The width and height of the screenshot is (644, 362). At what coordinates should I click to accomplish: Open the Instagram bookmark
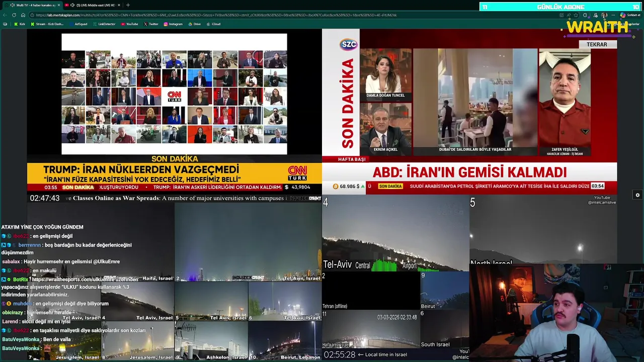point(173,24)
